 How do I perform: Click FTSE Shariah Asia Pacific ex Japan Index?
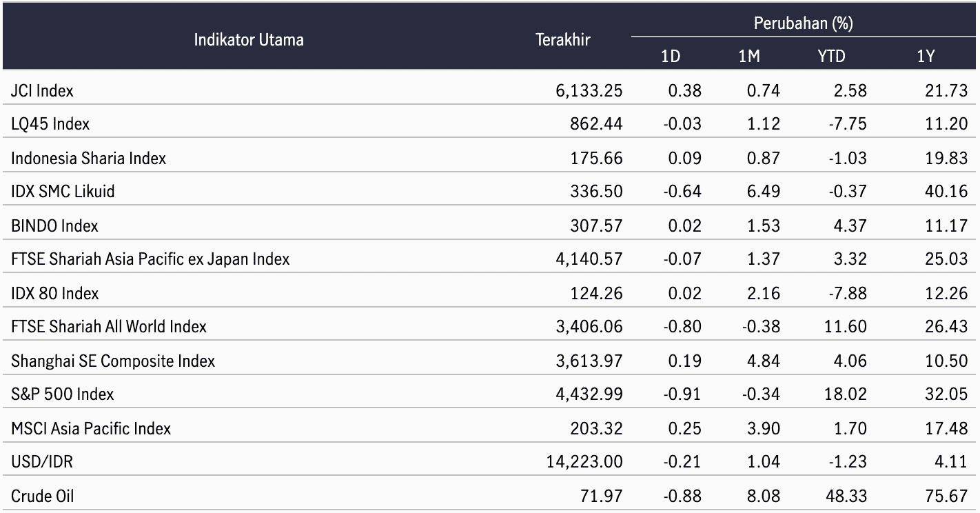tap(150, 259)
